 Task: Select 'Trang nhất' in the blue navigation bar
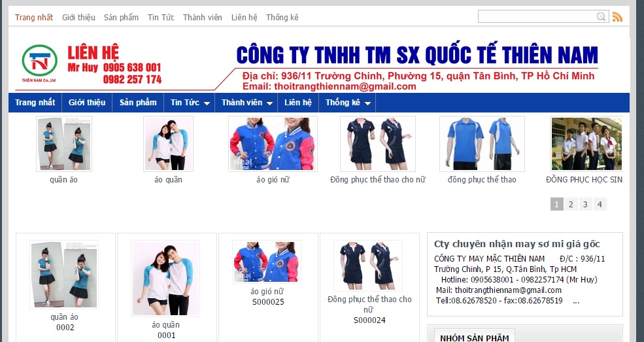[x=35, y=103]
